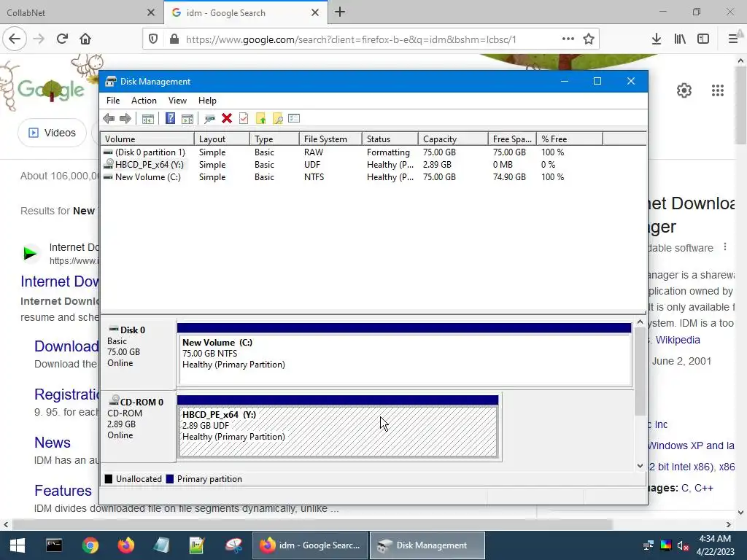
Task: Click the Connect/Rescan disk toolbar icon
Action: [x=209, y=119]
